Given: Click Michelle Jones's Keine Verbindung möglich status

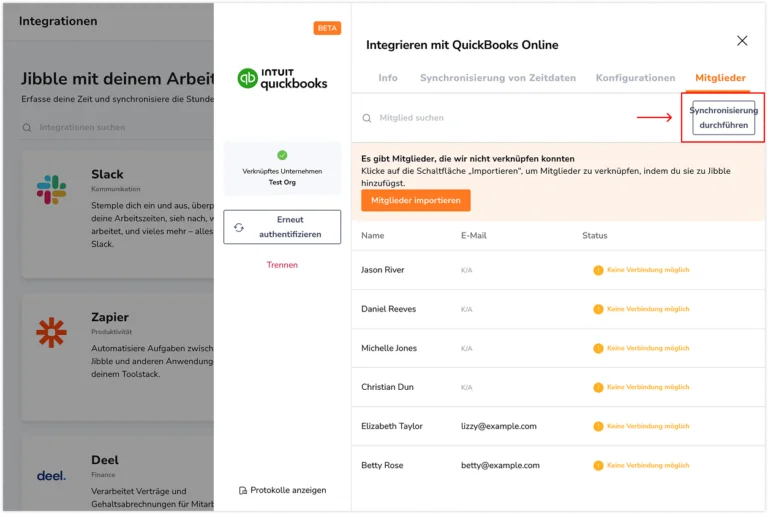Looking at the screenshot, I should click(648, 348).
